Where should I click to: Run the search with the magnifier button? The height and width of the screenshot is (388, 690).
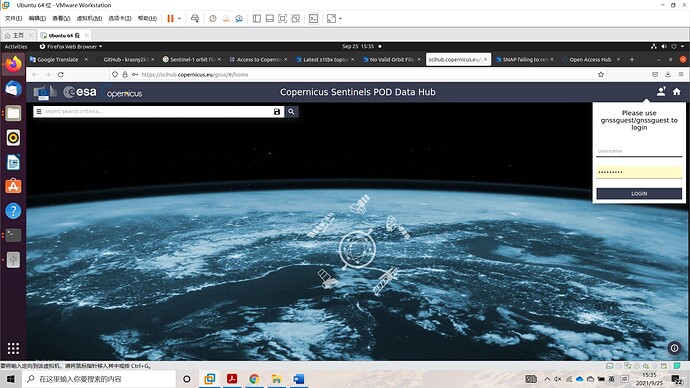point(291,112)
